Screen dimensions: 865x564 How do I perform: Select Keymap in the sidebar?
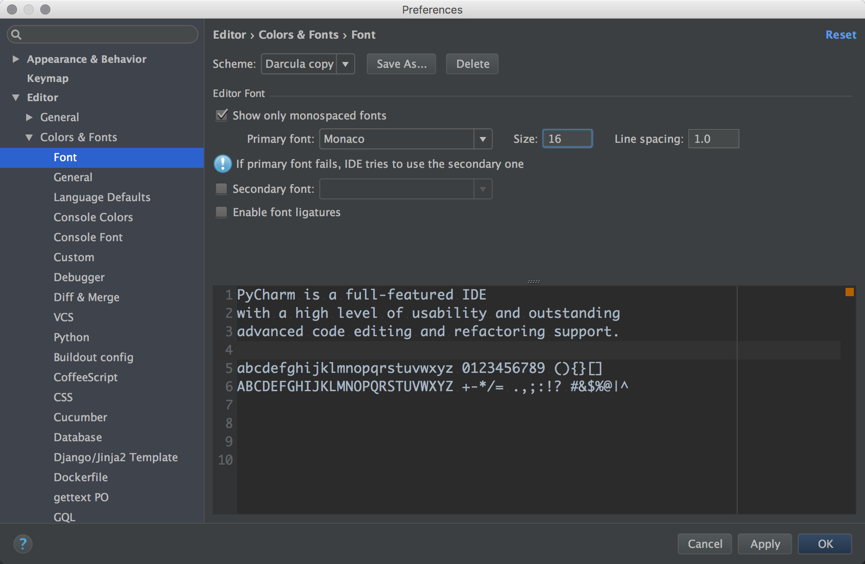[47, 78]
